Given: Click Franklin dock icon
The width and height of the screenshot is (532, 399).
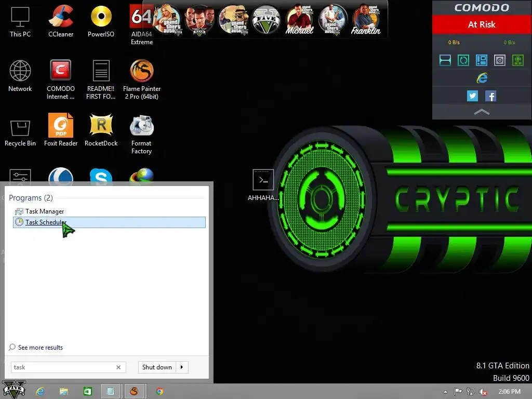Looking at the screenshot, I should tap(365, 19).
